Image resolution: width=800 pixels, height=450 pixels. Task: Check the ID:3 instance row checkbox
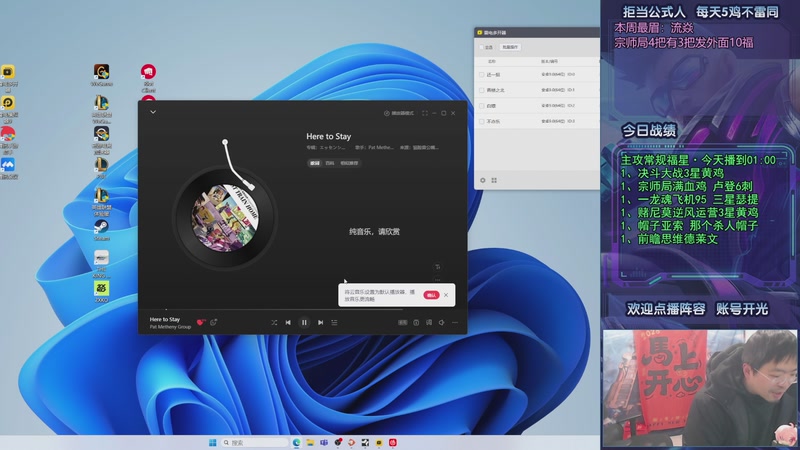click(482, 121)
